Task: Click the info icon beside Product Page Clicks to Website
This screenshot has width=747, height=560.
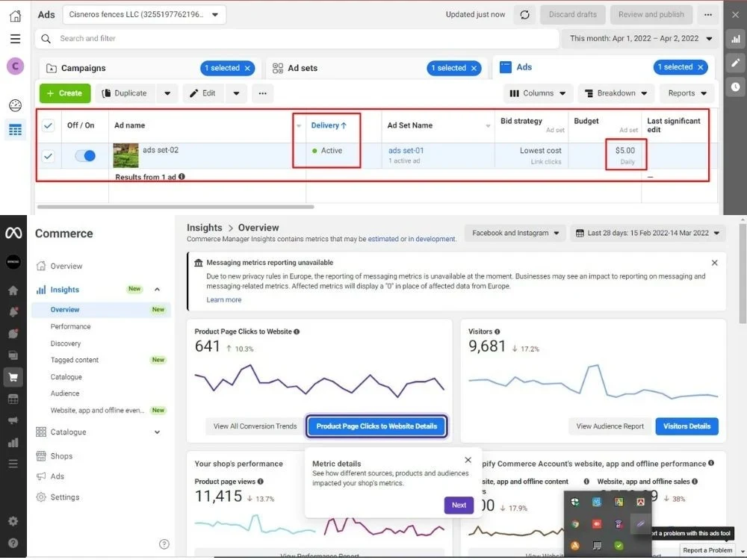Action: (297, 332)
